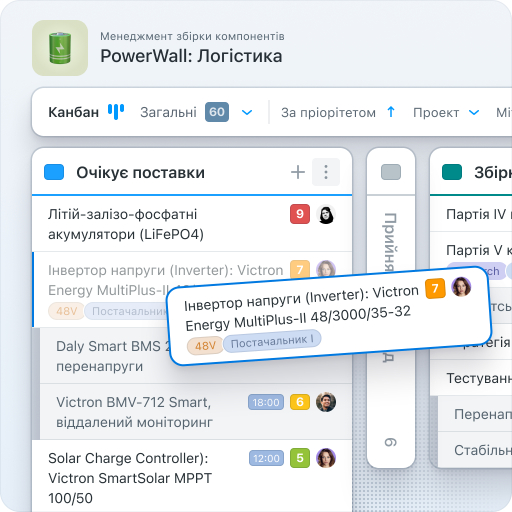Open the Канбан view selector

[x=73, y=112]
